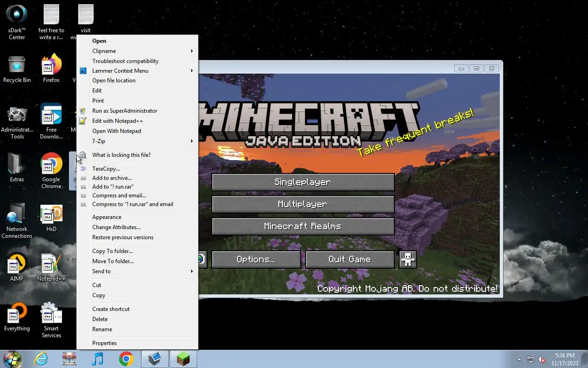Screen dimensions: 588x368
Task: Open Multiplayer in Minecraft
Action: click(303, 204)
